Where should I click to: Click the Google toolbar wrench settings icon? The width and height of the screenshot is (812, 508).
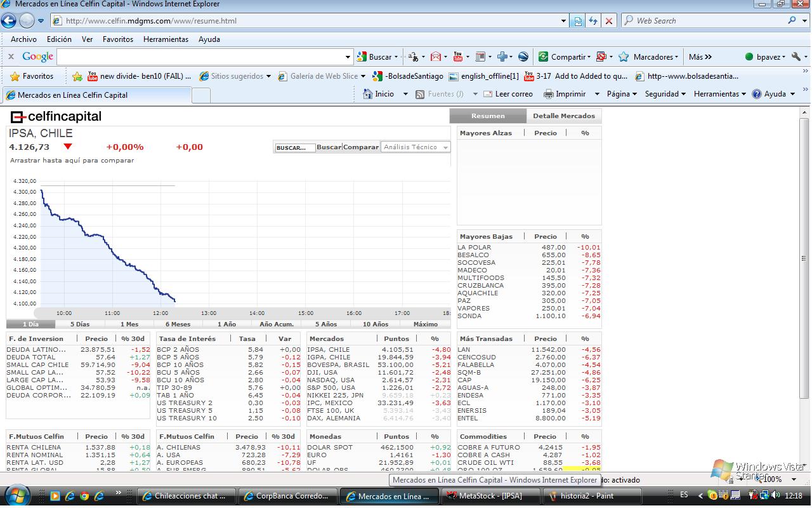tap(796, 57)
